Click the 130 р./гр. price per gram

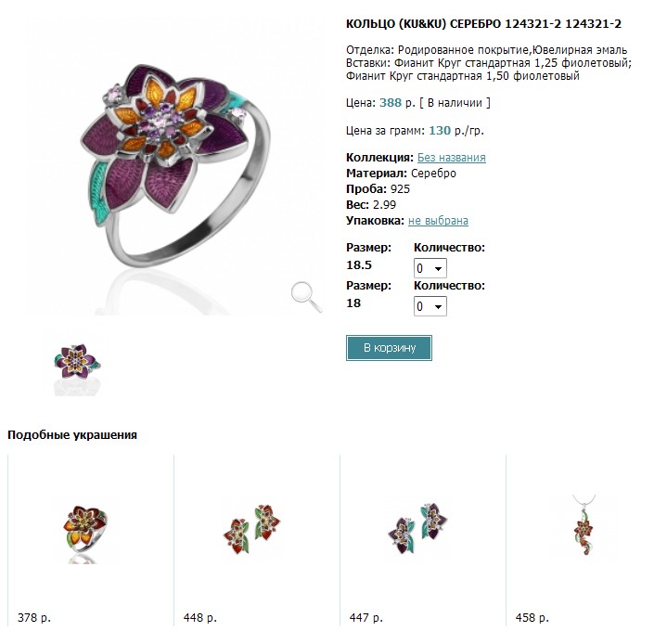click(x=456, y=130)
